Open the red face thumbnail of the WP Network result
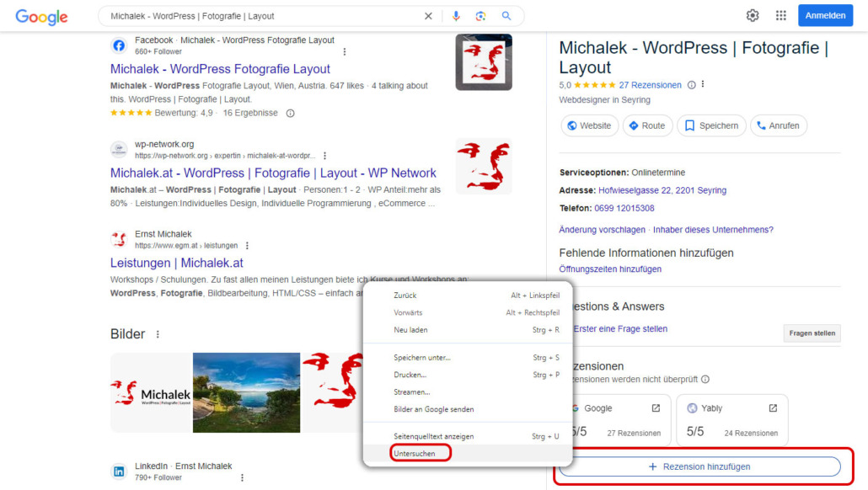 [x=484, y=167]
